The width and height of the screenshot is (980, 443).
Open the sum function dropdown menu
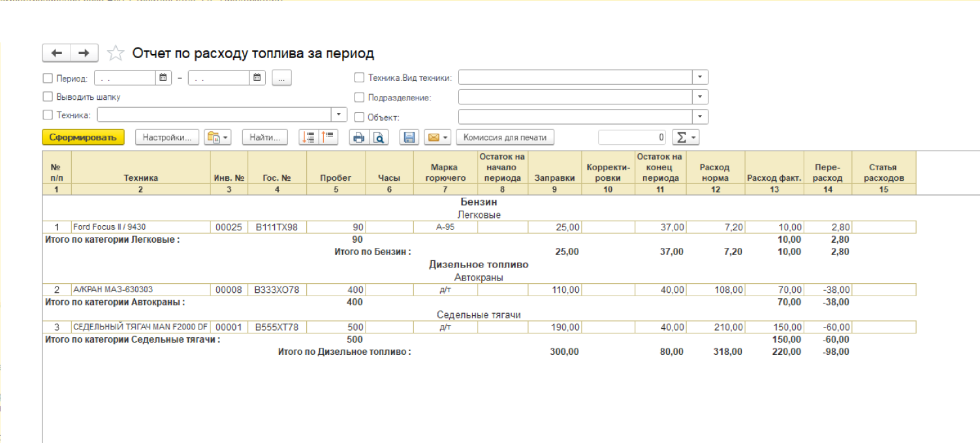tap(686, 138)
